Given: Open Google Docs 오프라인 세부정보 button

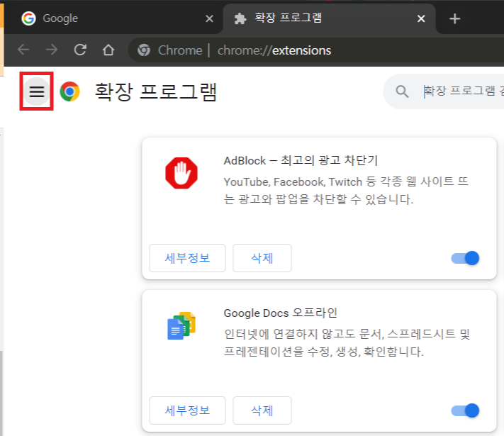Looking at the screenshot, I should point(187,410).
